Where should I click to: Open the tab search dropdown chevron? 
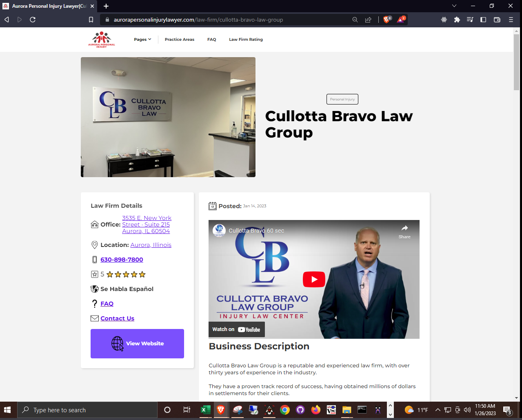pos(454,6)
